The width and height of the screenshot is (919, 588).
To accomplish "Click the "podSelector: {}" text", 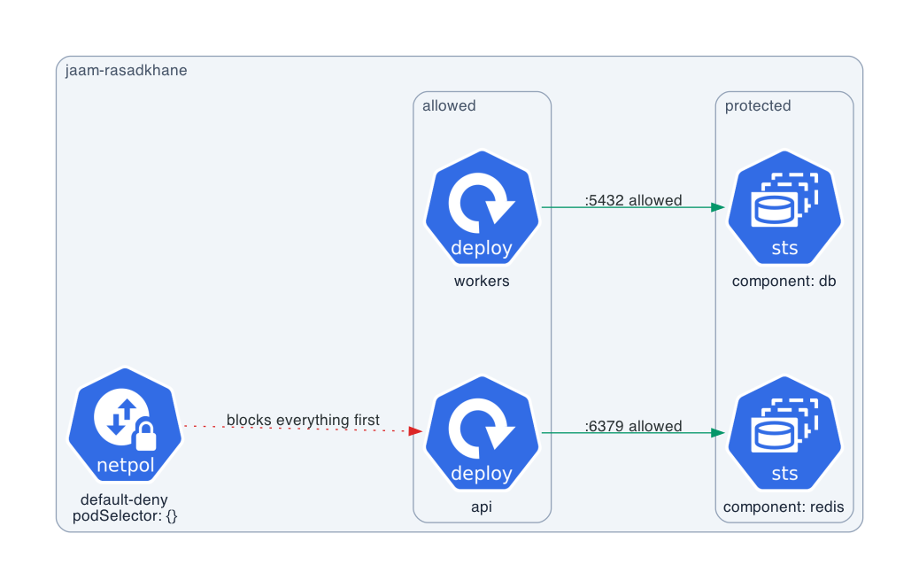I will [x=125, y=516].
